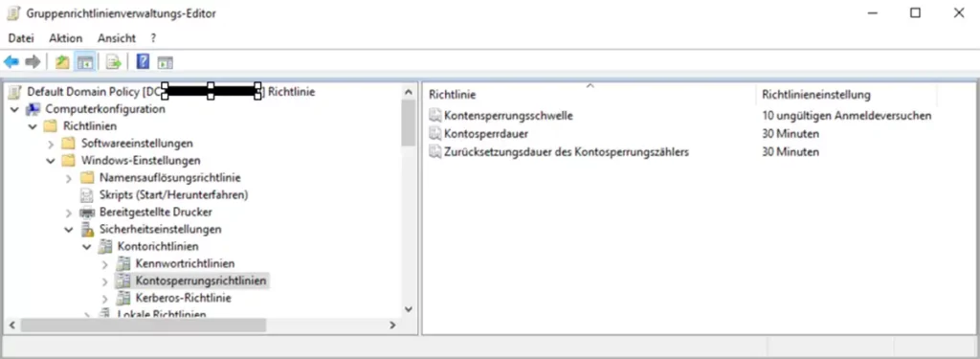Open the Ansicht menu
The height and width of the screenshot is (359, 980).
coord(116,38)
